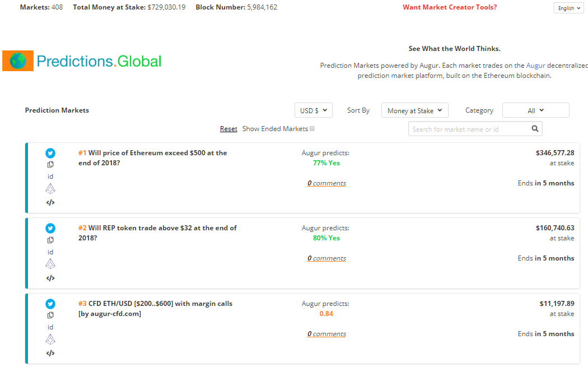This screenshot has height=367, width=588.
Task: Click the id label of market #1
Action: (x=50, y=176)
